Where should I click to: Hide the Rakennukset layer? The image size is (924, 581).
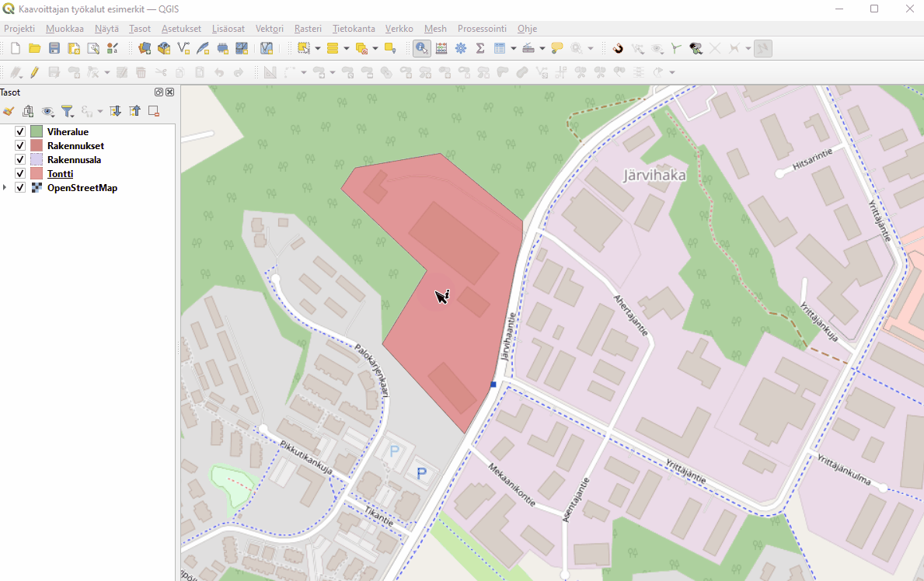pyautogui.click(x=21, y=146)
